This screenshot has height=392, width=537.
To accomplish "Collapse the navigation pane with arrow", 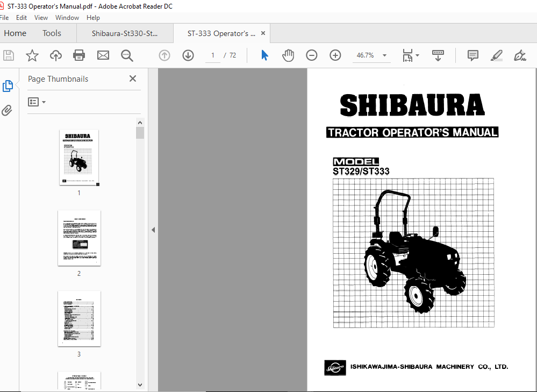I will (153, 230).
